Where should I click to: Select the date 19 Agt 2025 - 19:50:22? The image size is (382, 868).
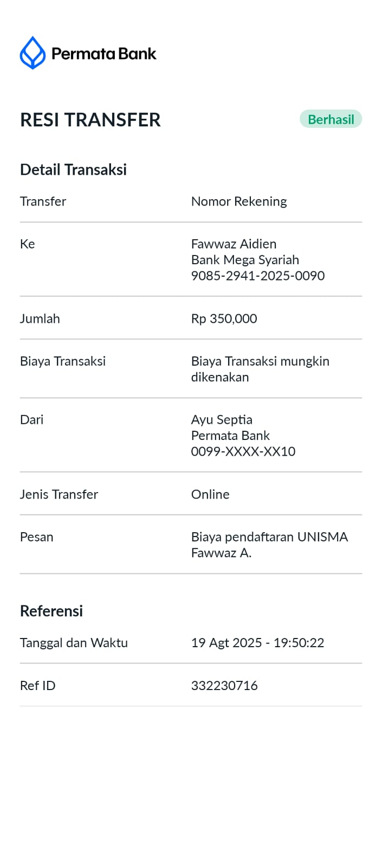[257, 643]
